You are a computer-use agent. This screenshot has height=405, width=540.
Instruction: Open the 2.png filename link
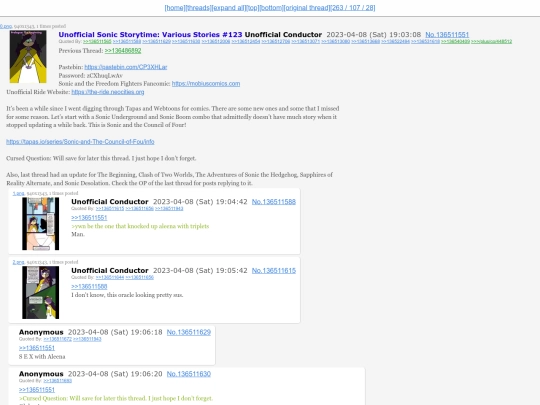tap(18, 262)
